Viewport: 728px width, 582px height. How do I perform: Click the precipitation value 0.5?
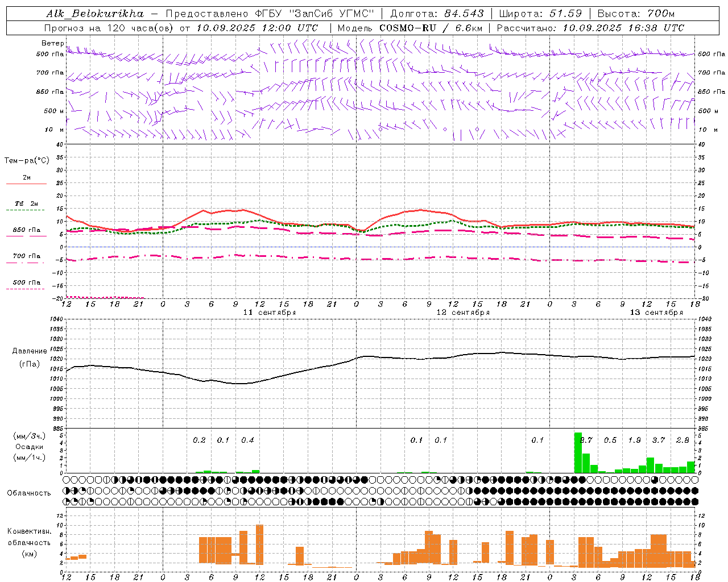pos(610,440)
